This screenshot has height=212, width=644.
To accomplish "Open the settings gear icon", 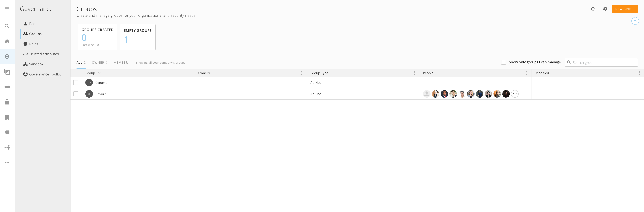I will (605, 9).
